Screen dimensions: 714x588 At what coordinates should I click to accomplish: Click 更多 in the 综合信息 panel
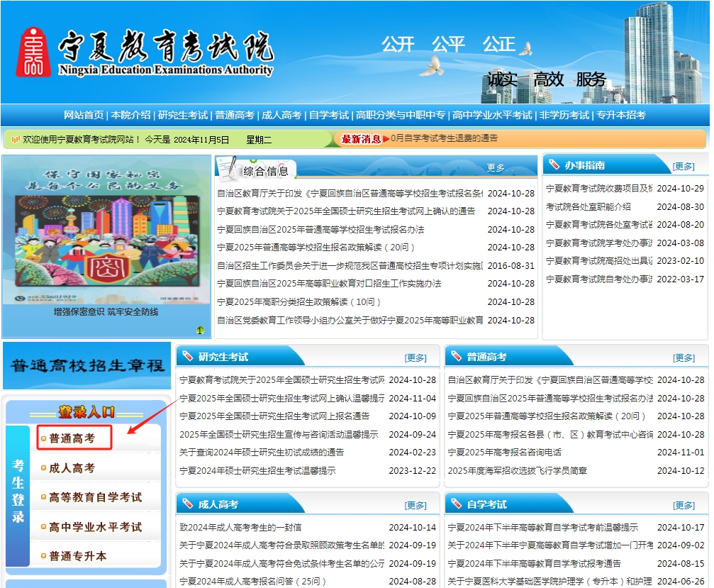pos(499,168)
